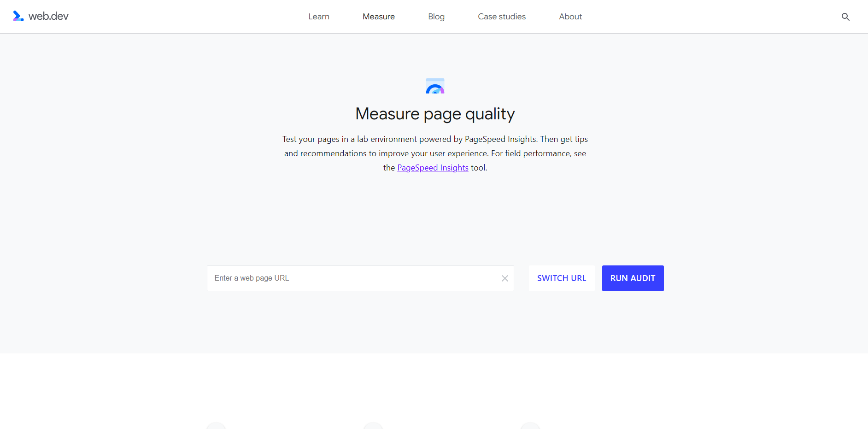Screen dimensions: 868x429
Task: Click the web.dev site title text
Action: point(48,16)
